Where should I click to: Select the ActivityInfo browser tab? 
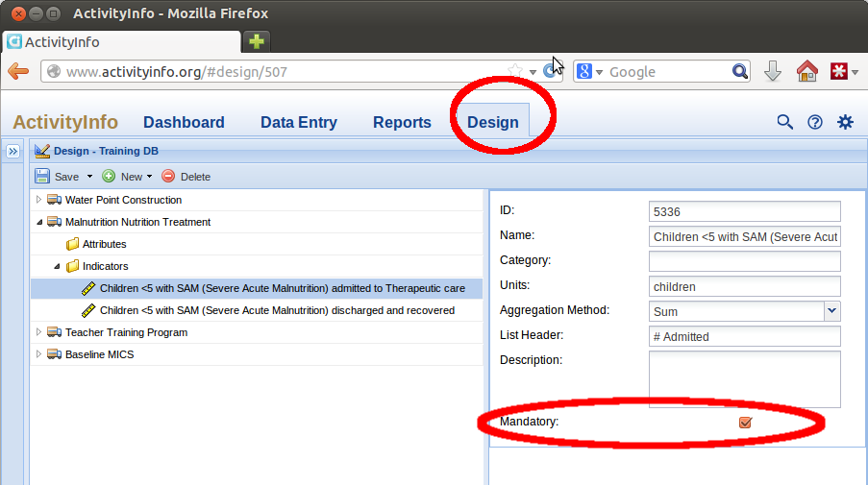pyautogui.click(x=122, y=42)
